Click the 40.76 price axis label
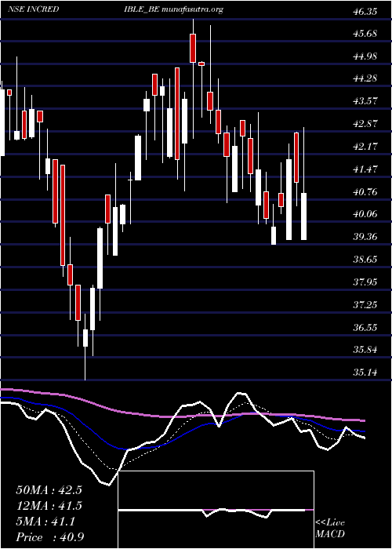The image size is (392, 549). [x=365, y=191]
